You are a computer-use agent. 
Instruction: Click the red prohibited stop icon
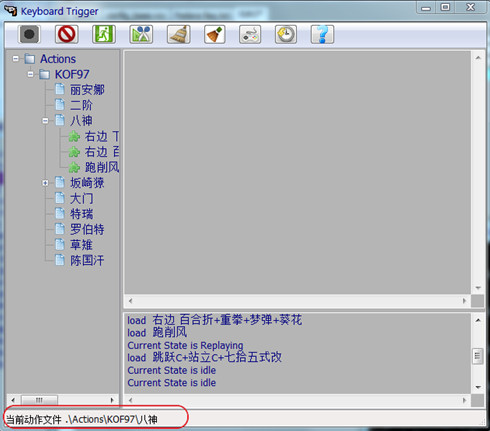click(x=67, y=34)
